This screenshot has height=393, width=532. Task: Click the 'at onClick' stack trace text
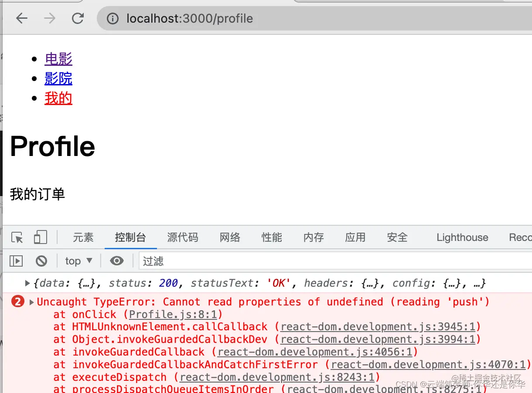coord(85,315)
